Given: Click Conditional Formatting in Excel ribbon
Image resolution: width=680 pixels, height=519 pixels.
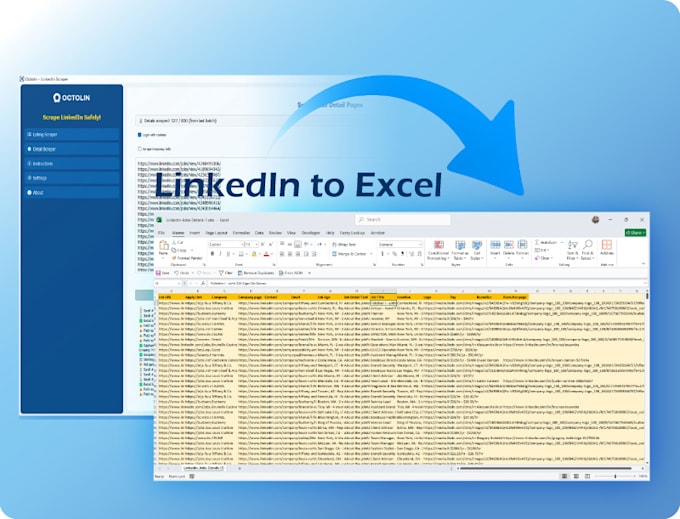Looking at the screenshot, I should pyautogui.click(x=438, y=250).
